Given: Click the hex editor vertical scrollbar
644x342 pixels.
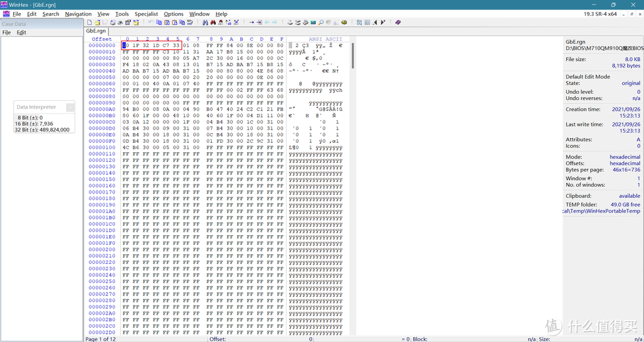Looking at the screenshot, I should point(352,179).
